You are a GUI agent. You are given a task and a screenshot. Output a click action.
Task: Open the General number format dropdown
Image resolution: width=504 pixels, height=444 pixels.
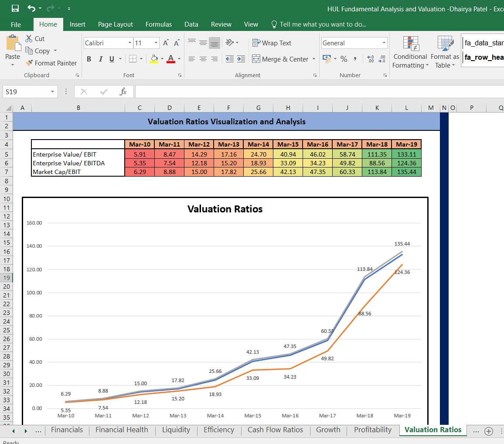[384, 43]
